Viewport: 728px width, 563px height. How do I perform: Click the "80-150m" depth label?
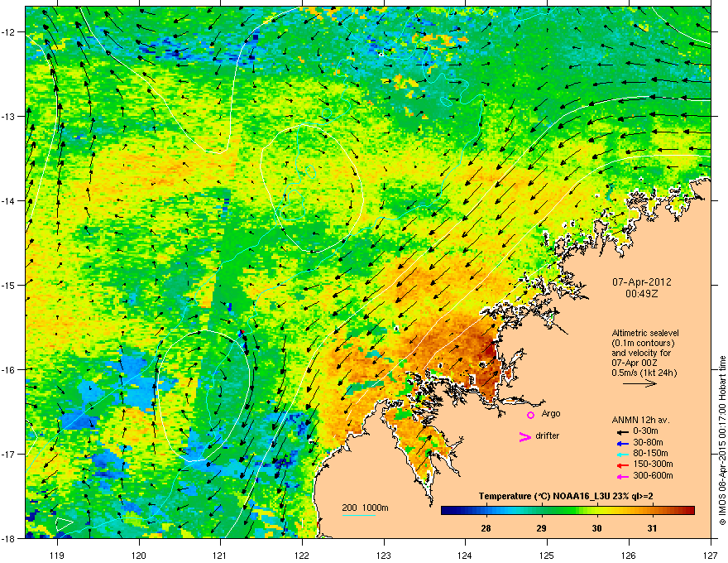click(x=650, y=453)
